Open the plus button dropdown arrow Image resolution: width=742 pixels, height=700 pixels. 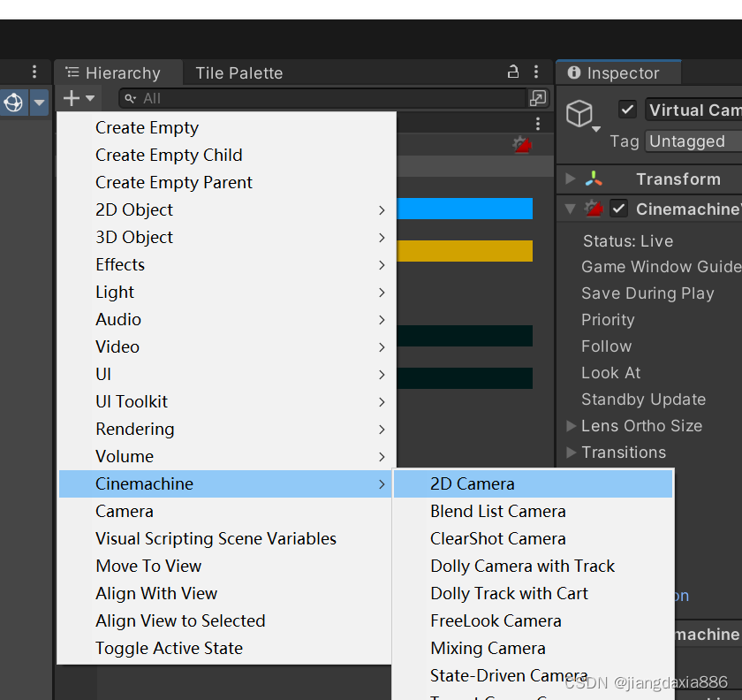point(90,98)
